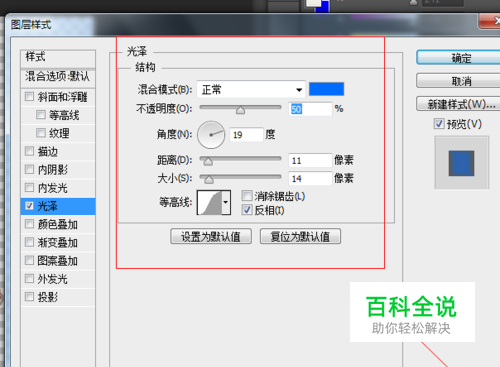Viewport: 500px width, 367px height.
Task: Close the 图层样式 dialog
Action: (490, 21)
